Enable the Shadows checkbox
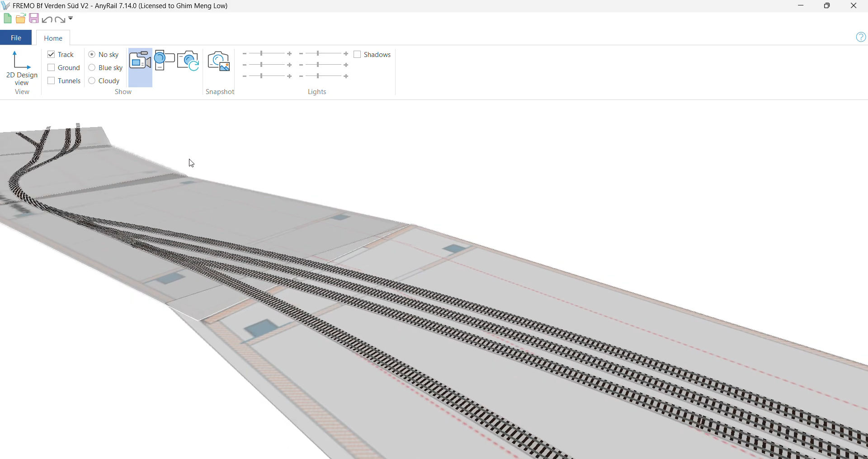Viewport: 868px width, 459px height. pos(358,54)
